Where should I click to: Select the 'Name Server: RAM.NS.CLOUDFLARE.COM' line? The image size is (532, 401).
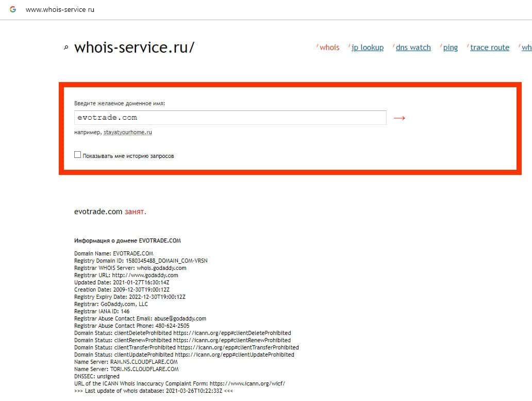tap(126, 362)
